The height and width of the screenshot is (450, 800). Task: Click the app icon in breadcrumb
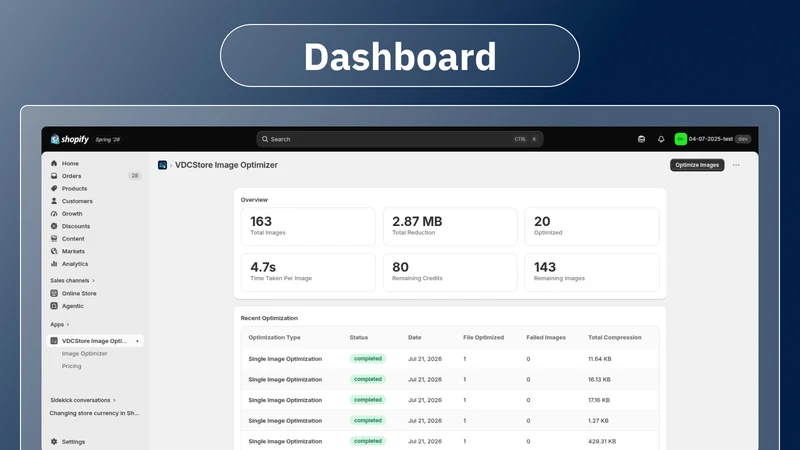(x=162, y=165)
